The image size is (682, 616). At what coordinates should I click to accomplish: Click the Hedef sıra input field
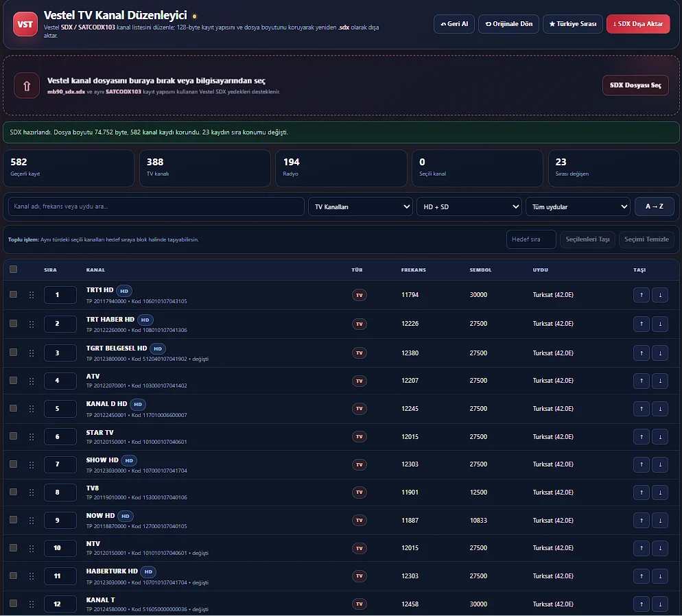pyautogui.click(x=531, y=239)
